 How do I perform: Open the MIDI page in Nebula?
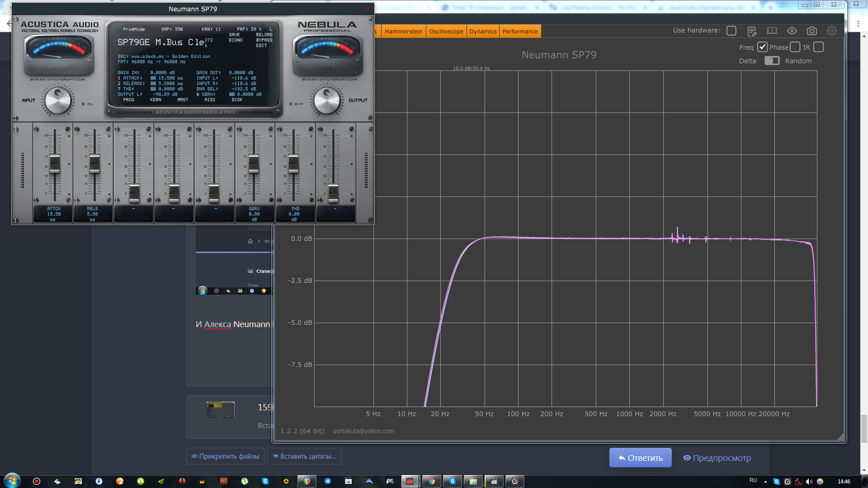pos(210,100)
